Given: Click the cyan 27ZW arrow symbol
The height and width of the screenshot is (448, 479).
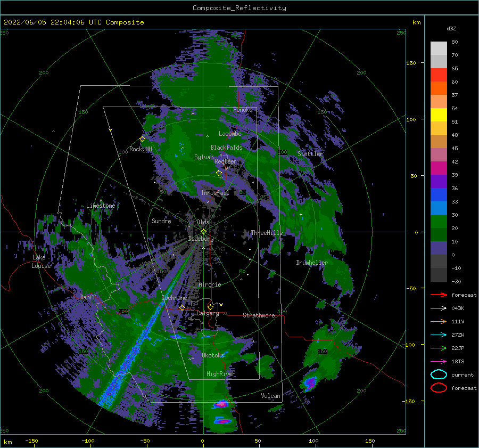Looking at the screenshot, I should [x=439, y=335].
